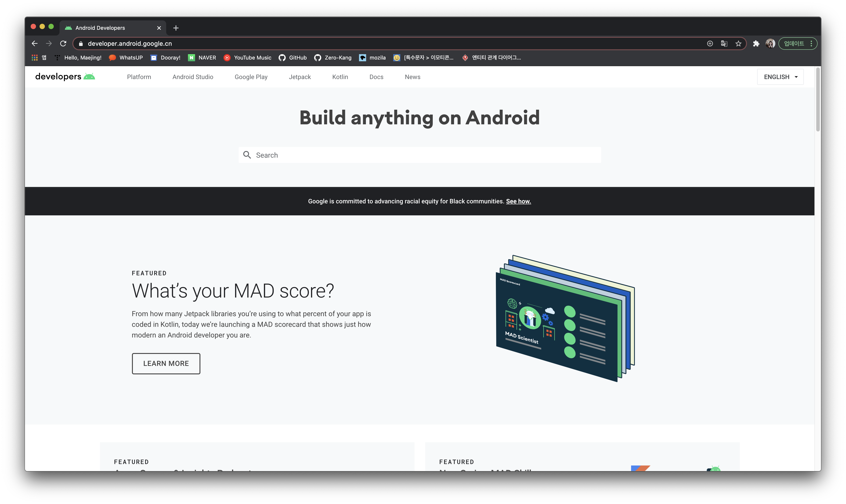Click the Android developers logo
846x504 pixels.
coord(65,77)
